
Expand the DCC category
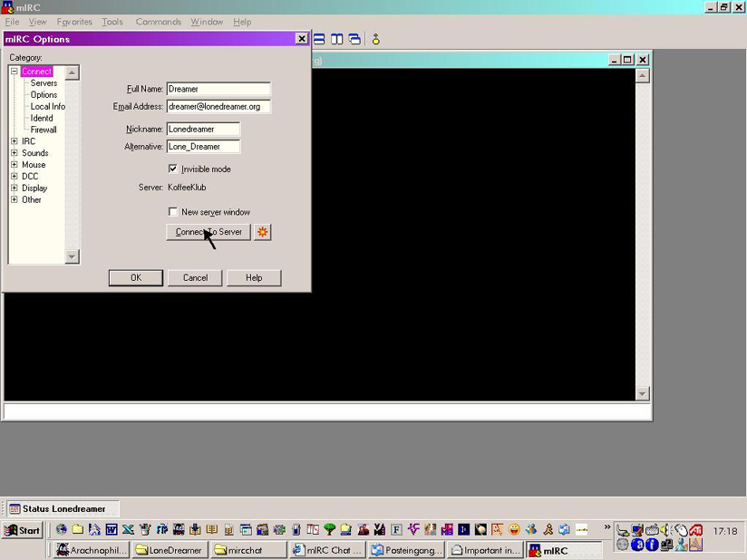pos(15,176)
